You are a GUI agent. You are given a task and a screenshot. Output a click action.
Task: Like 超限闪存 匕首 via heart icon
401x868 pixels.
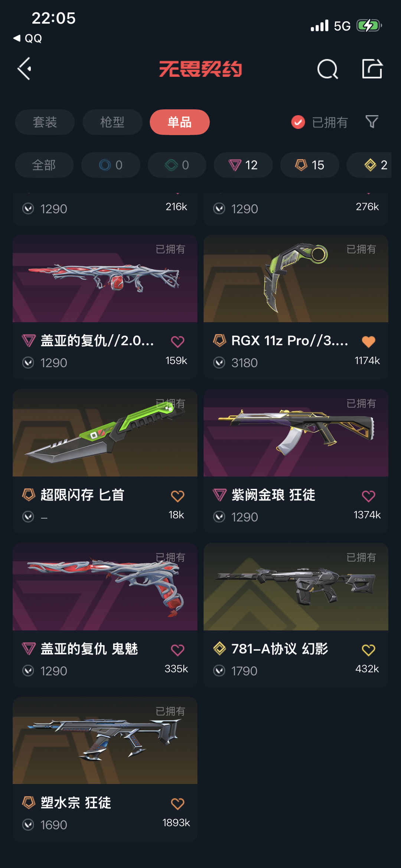tap(177, 496)
